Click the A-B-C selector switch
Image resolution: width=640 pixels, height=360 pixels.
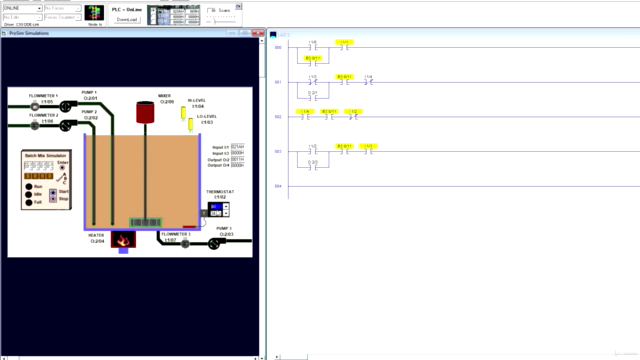(61, 178)
